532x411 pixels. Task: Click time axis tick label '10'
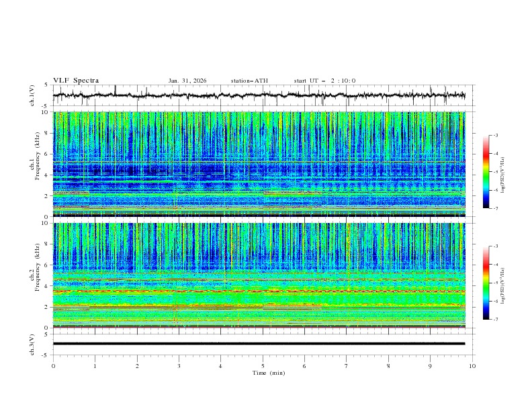(472, 366)
